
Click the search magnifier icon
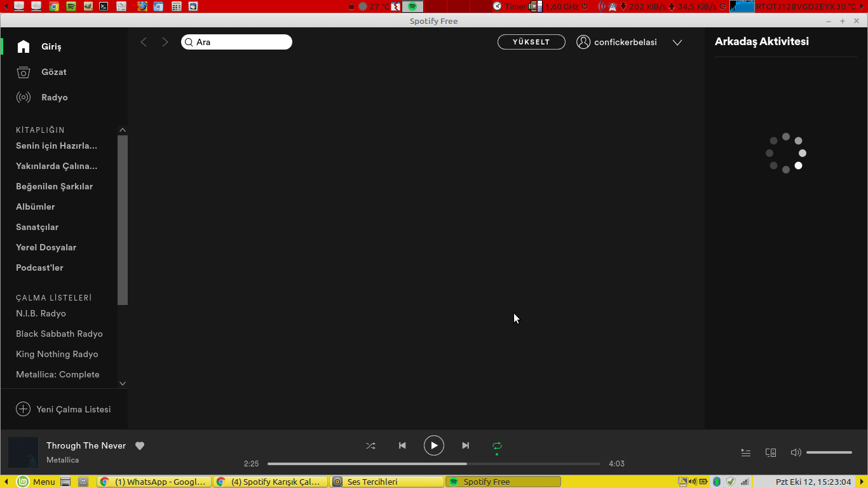[189, 43]
